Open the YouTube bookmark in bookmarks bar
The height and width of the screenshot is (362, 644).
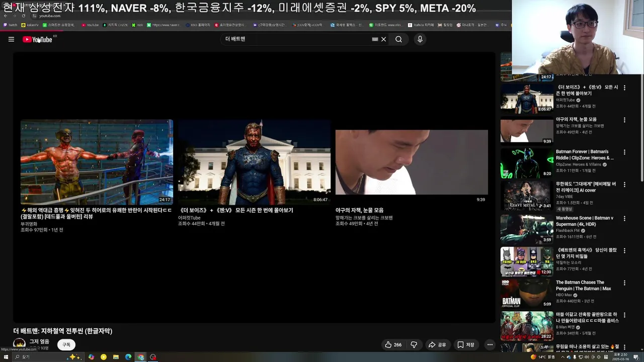click(x=90, y=25)
